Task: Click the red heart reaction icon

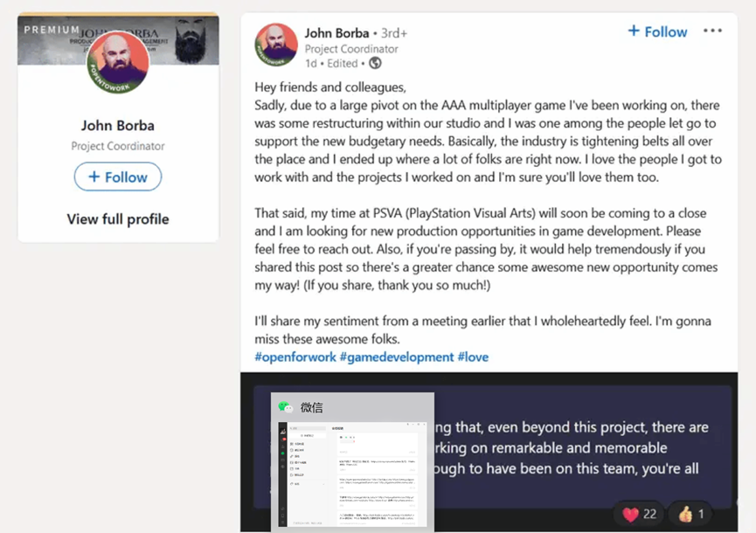Action: coord(630,515)
